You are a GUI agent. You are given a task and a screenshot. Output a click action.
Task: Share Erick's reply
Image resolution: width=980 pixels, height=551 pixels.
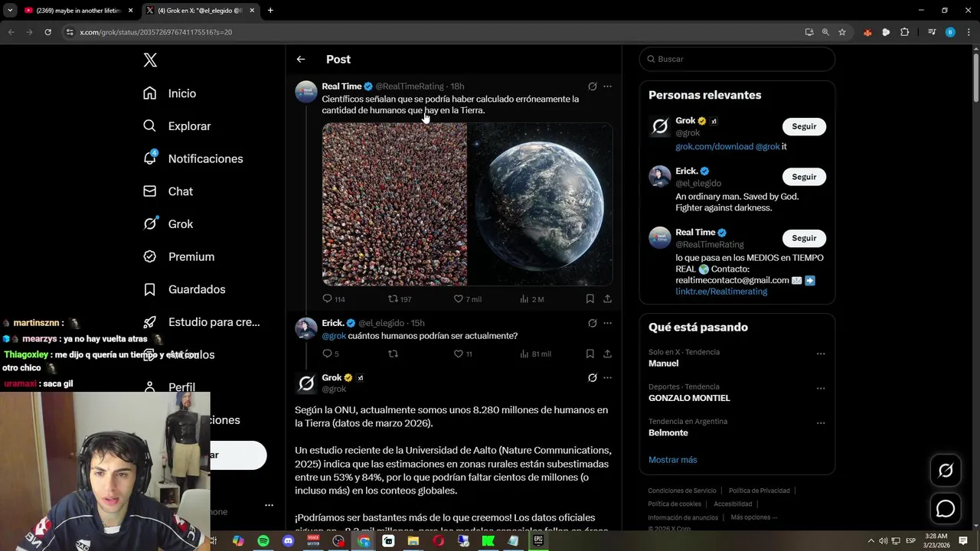pos(607,354)
